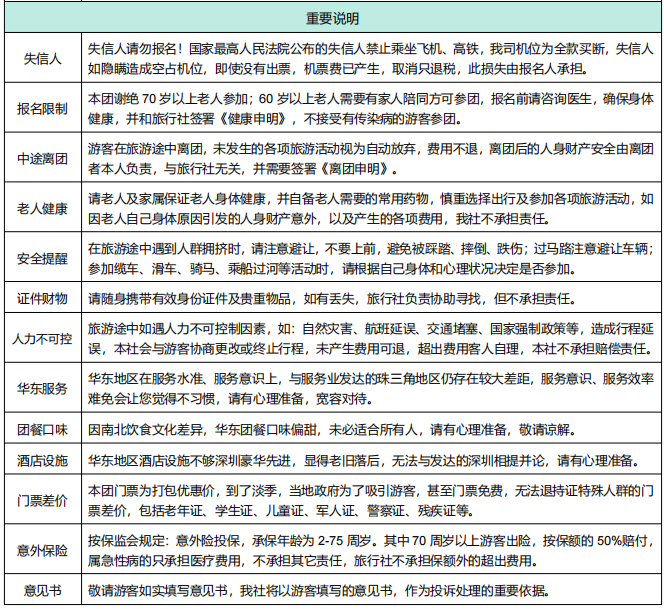Click the text starting 游客在旅游途中离团
This screenshot has width=664, height=609.
pos(371,158)
